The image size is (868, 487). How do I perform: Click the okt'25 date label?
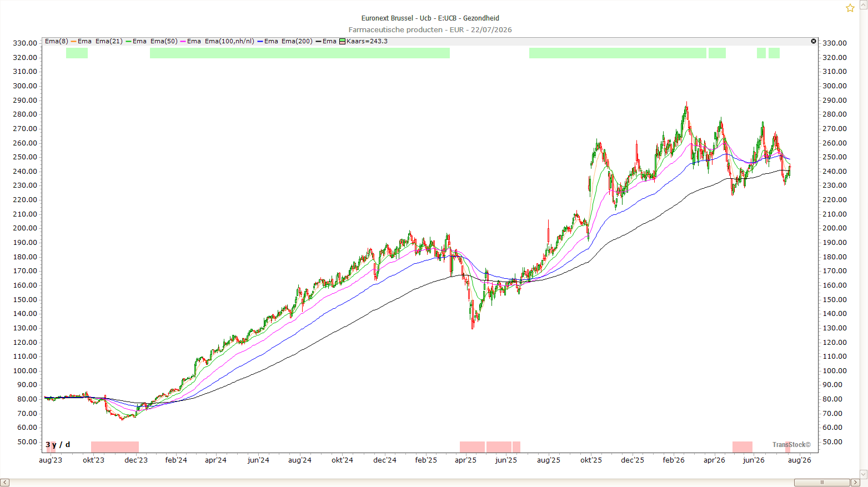pyautogui.click(x=591, y=460)
